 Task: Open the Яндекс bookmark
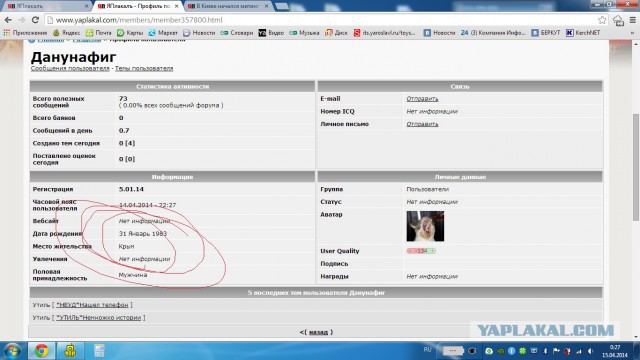[66, 33]
